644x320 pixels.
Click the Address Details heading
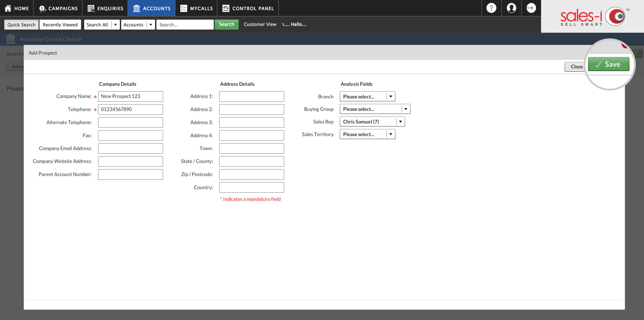(237, 84)
